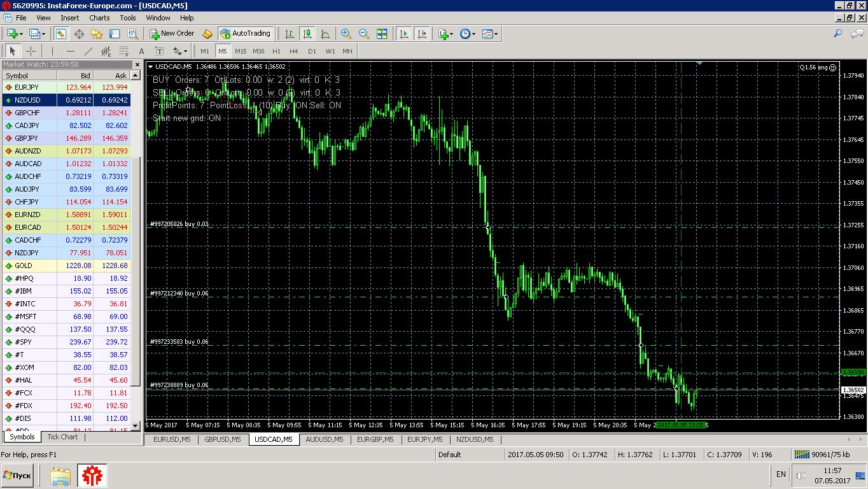Click the Zoom Out magnifier icon

[364, 34]
